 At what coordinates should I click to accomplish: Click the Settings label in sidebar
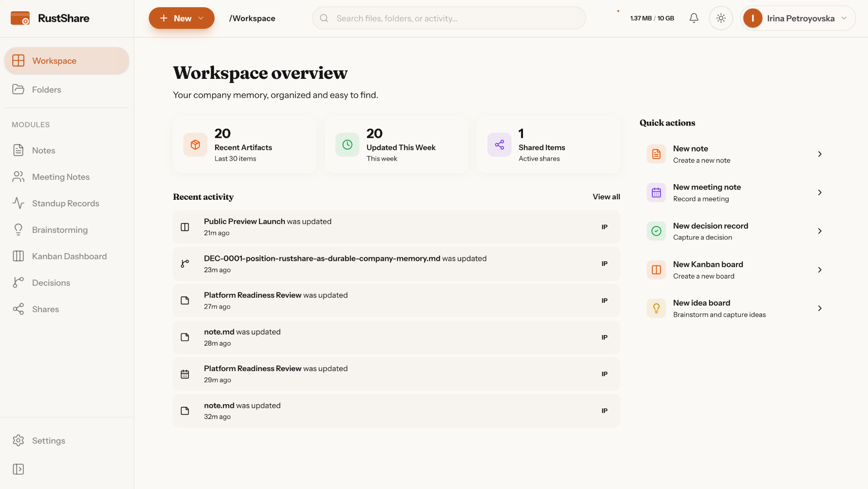pos(49,441)
